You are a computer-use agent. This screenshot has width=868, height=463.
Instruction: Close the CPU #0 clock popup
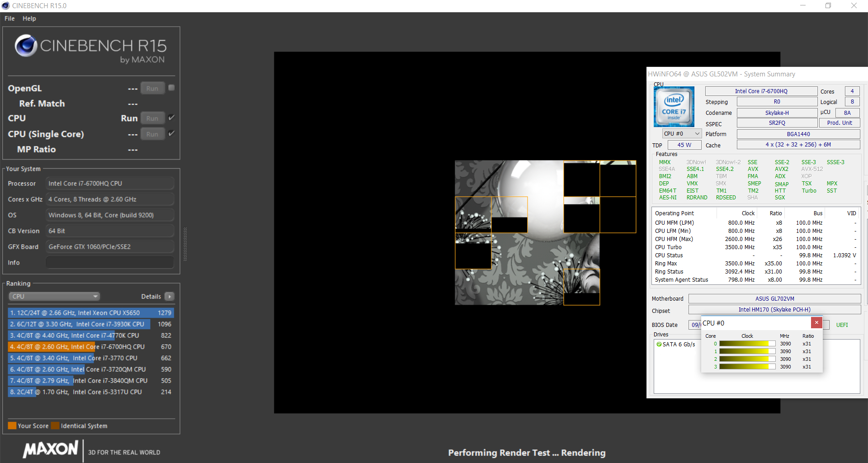pyautogui.click(x=816, y=323)
